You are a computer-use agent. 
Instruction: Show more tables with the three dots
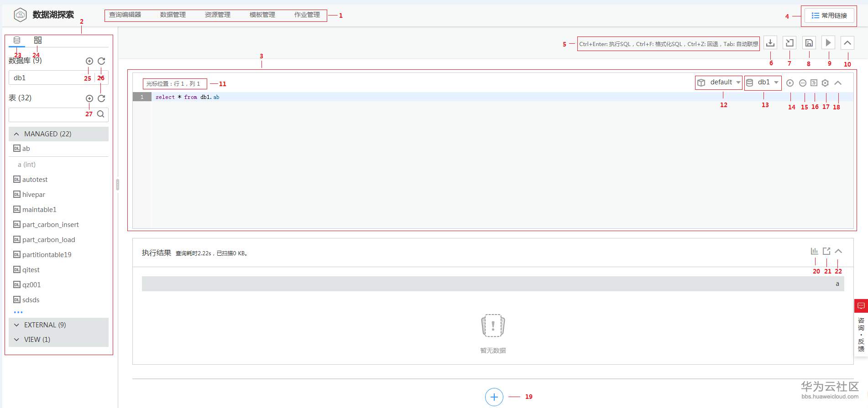pyautogui.click(x=18, y=312)
